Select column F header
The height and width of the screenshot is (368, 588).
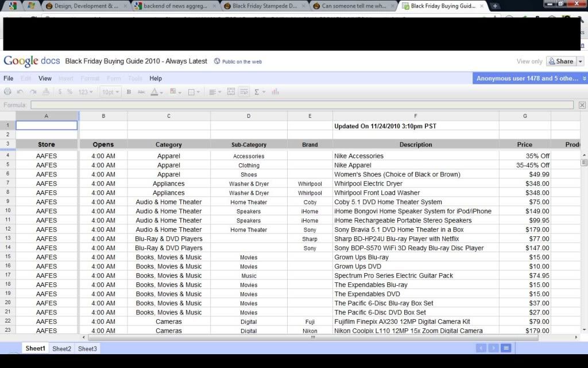pyautogui.click(x=416, y=116)
